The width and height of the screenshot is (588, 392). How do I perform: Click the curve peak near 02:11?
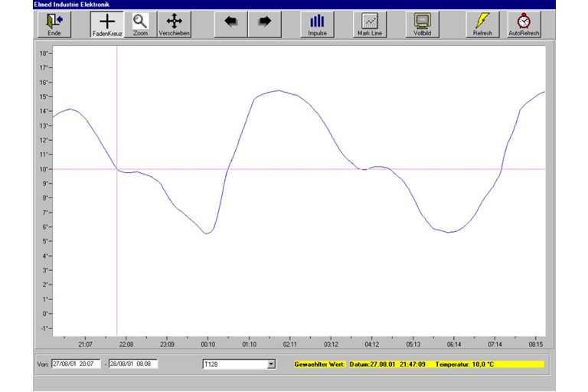279,90
